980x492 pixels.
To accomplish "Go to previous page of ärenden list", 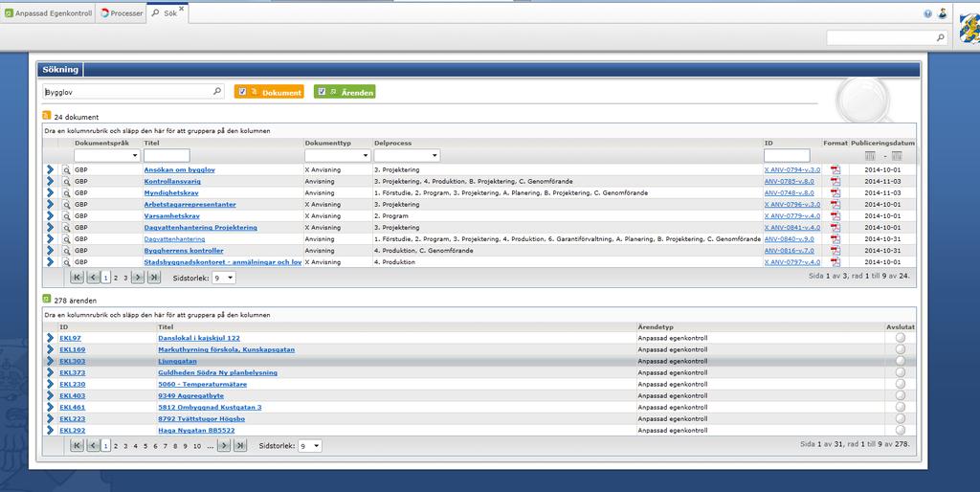I will [x=93, y=446].
